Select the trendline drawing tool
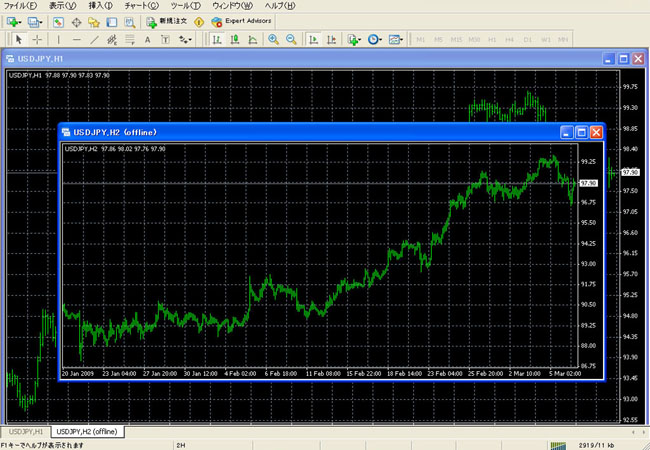650x450 pixels. pos(94,39)
